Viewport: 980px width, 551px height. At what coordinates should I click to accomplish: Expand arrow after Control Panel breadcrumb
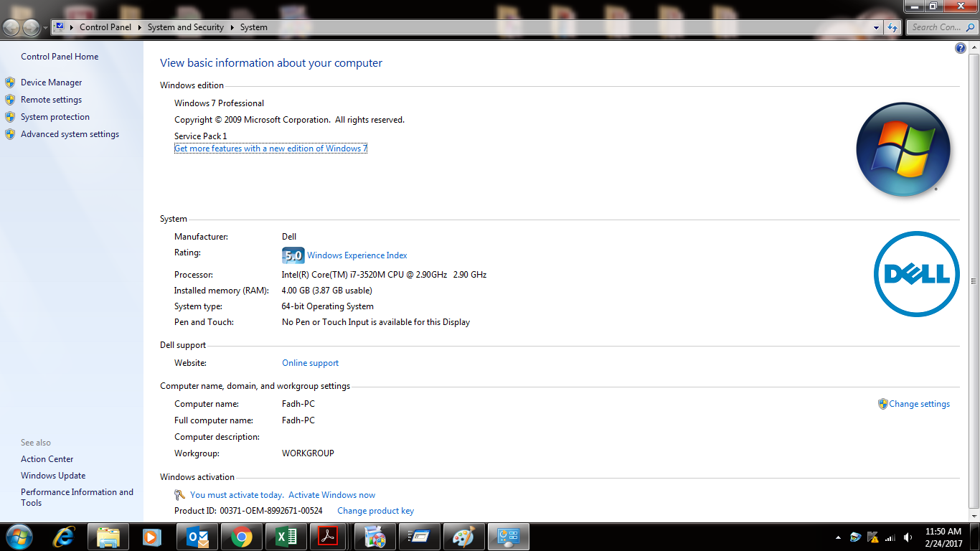[x=139, y=27]
